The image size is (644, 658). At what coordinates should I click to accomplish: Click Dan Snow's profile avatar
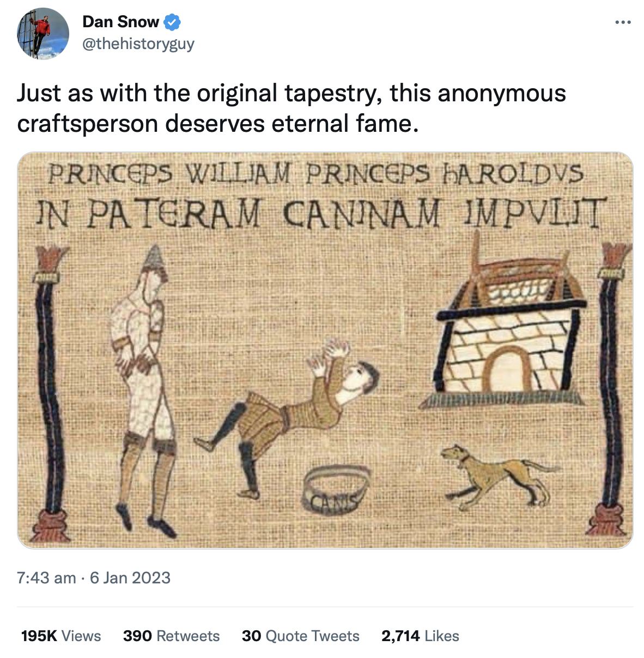42,33
